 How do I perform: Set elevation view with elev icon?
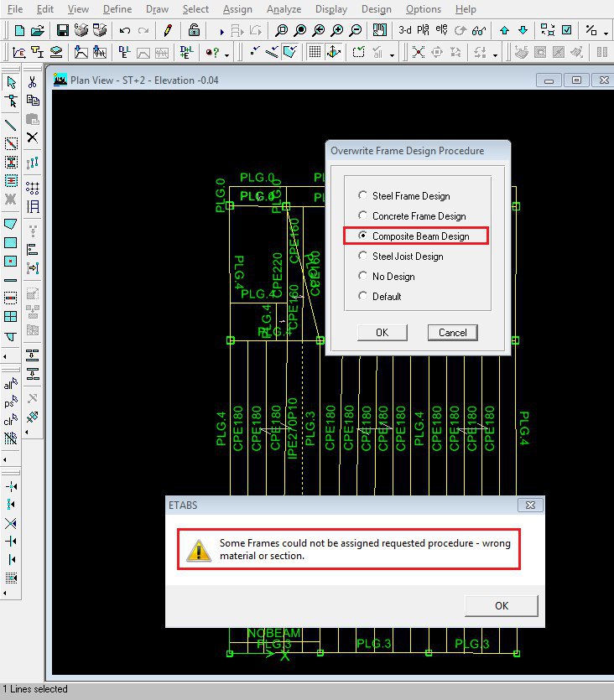pos(441,30)
